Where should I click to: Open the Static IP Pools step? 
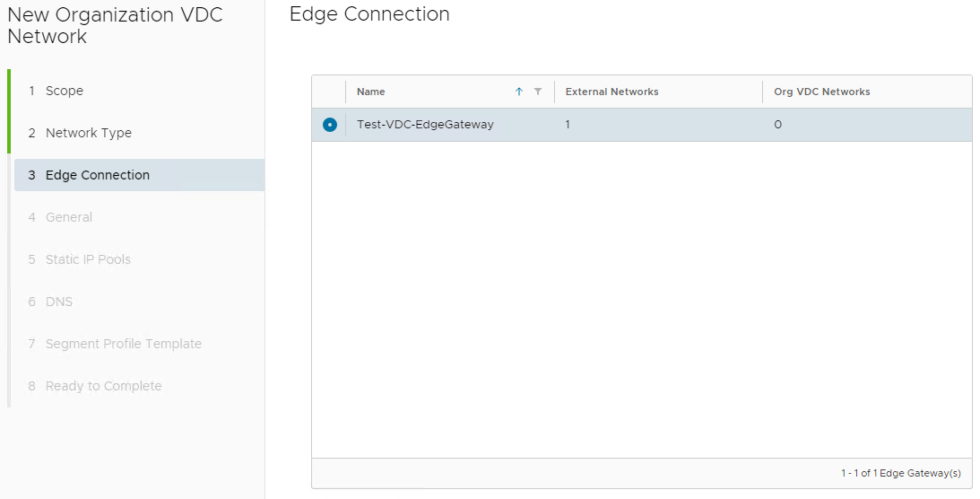pos(88,259)
